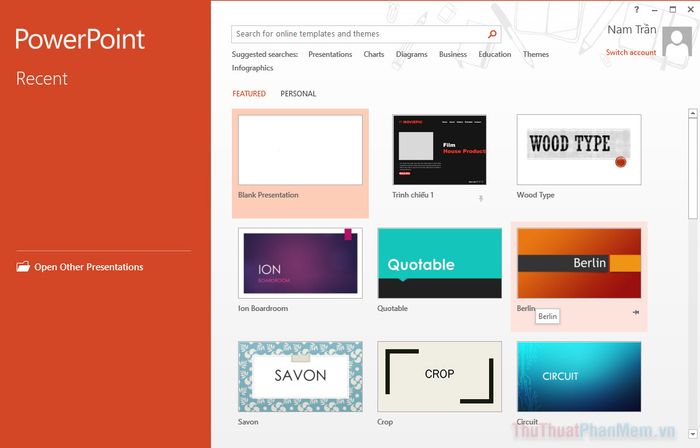The image size is (700, 448).
Task: Click the Savon caption text
Action: point(248,422)
